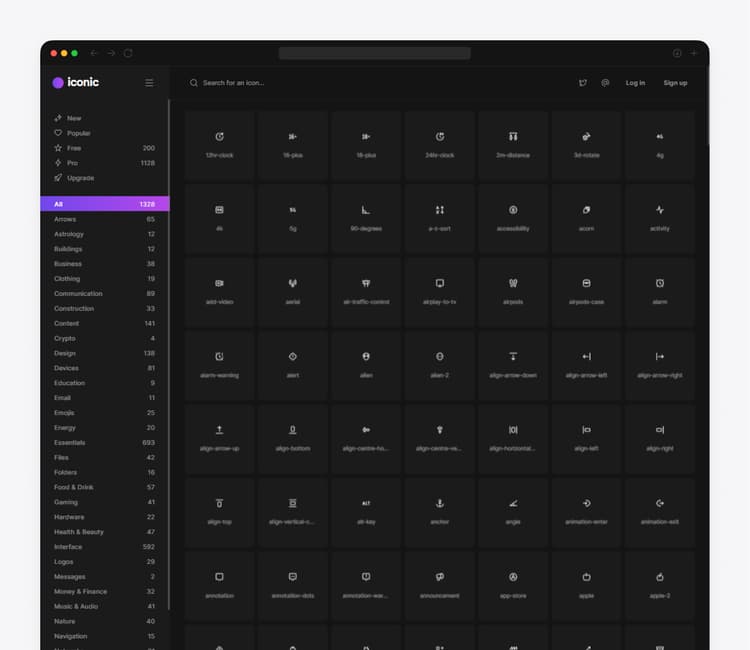Choose the alien icon
This screenshot has width=750, height=650.
366,366
